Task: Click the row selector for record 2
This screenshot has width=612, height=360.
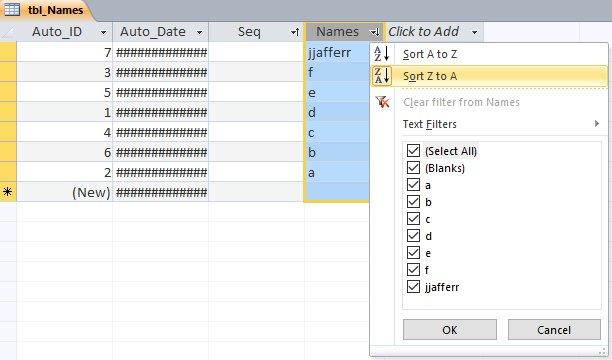Action: 8,172
